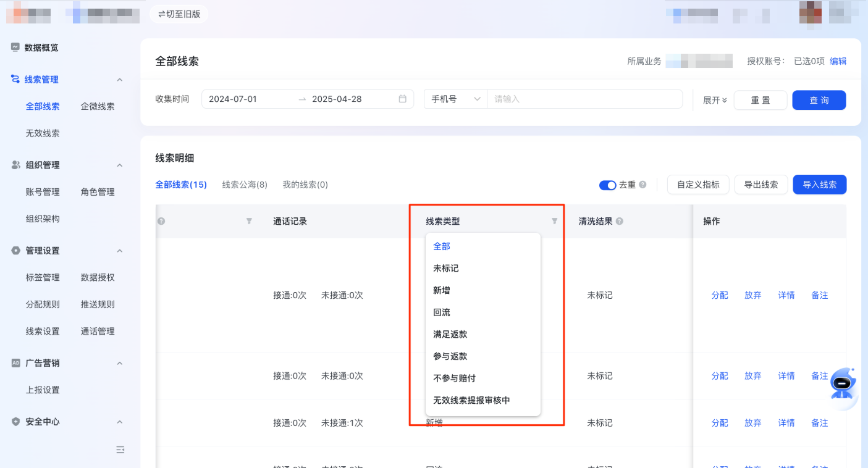Select the 安全中心 shield icon
The height and width of the screenshot is (468, 868).
(15, 422)
